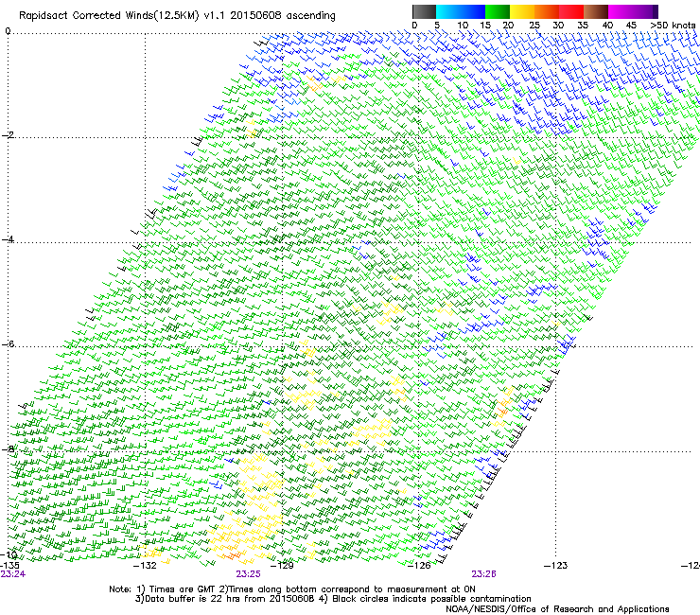The image size is (700, 615).
Task: Click the 'Data buffer is 22 hrs' note
Action: point(334,599)
